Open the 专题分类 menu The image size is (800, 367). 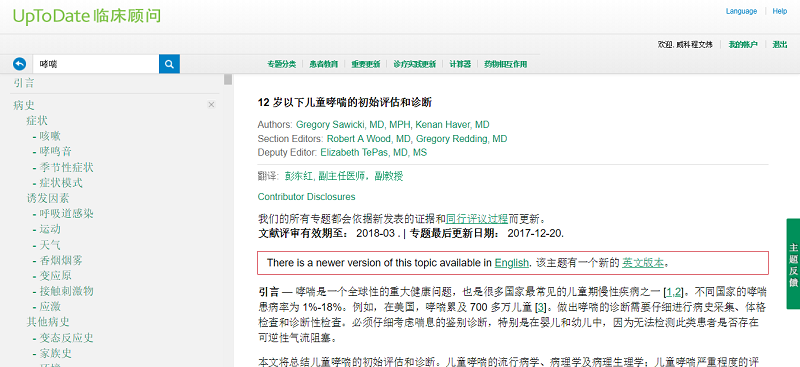(x=281, y=64)
